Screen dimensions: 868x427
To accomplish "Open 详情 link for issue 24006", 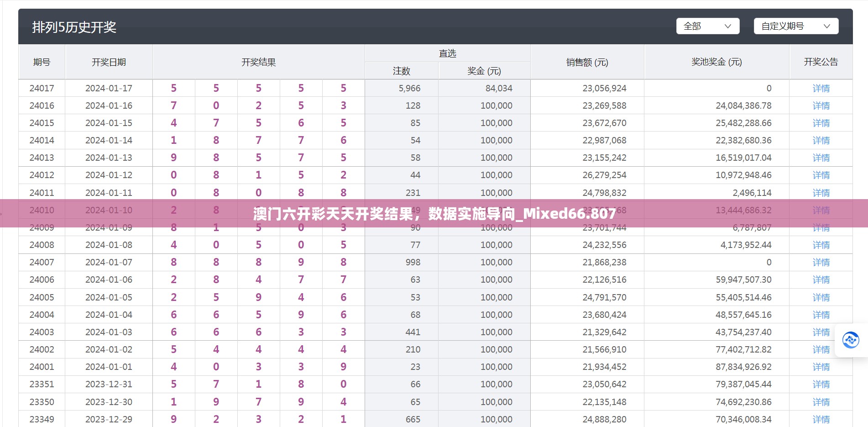I will click(821, 279).
